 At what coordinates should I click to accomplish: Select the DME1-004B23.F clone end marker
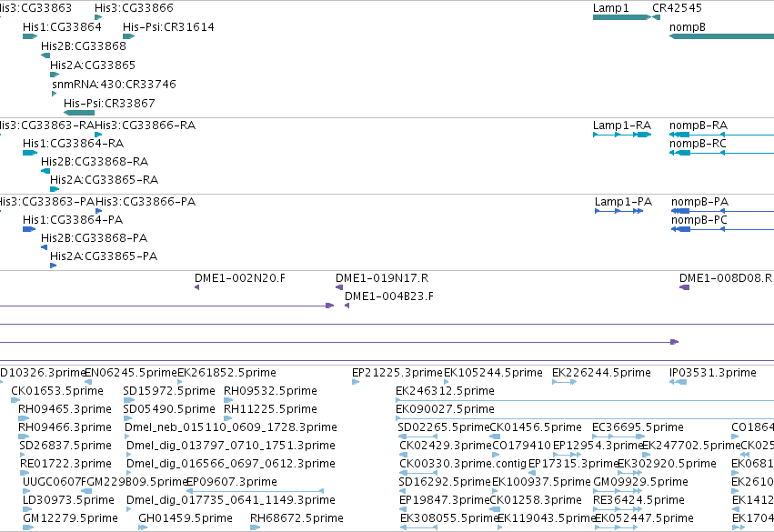pos(347,306)
